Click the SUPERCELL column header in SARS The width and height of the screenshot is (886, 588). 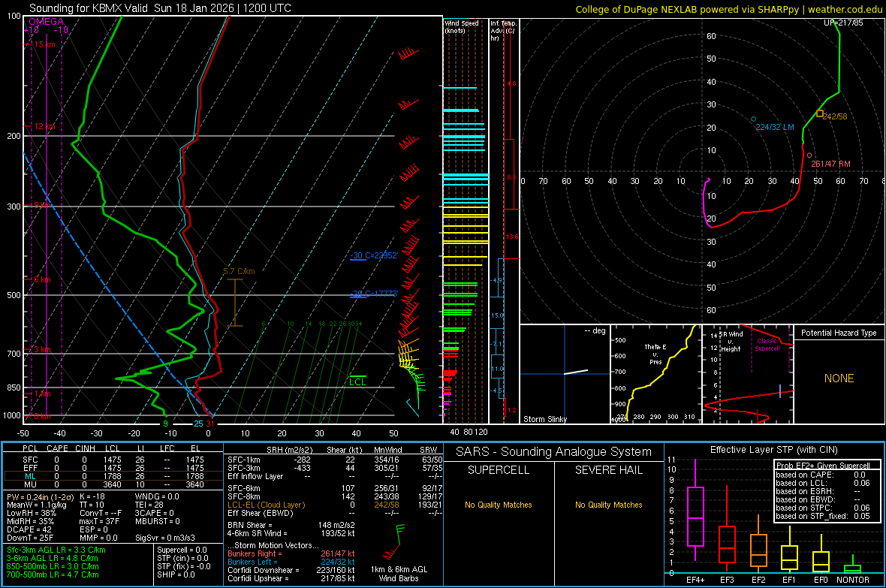[499, 470]
